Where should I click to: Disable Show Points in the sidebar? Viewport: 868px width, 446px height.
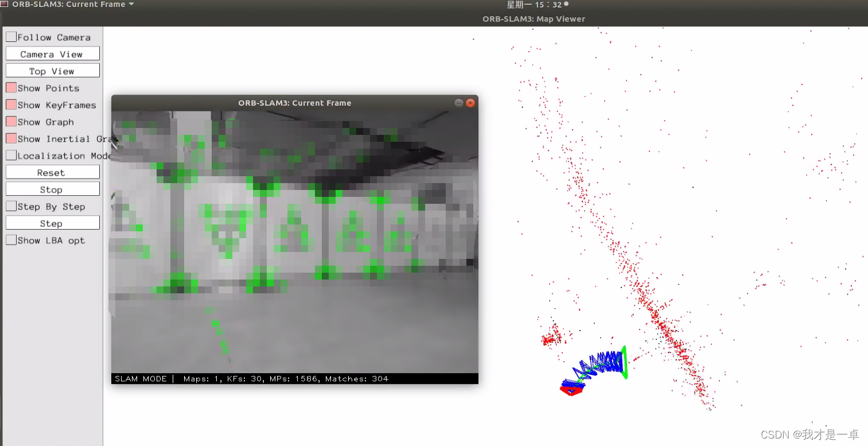point(11,88)
